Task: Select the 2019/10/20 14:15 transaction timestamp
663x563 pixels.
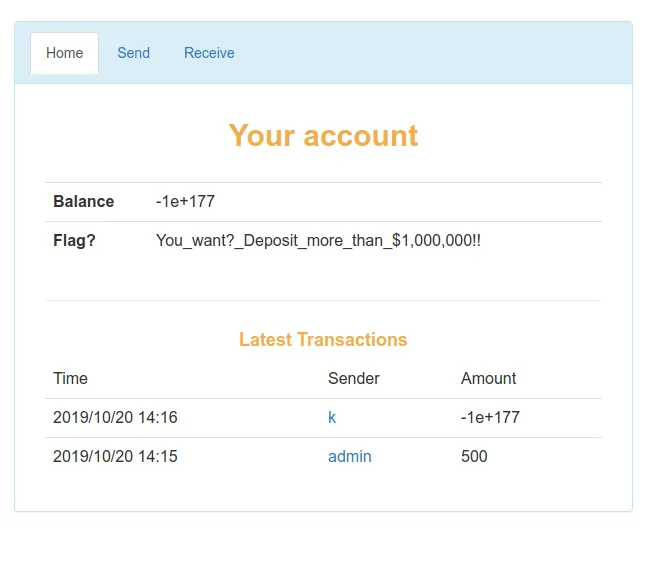Action: click(x=115, y=457)
